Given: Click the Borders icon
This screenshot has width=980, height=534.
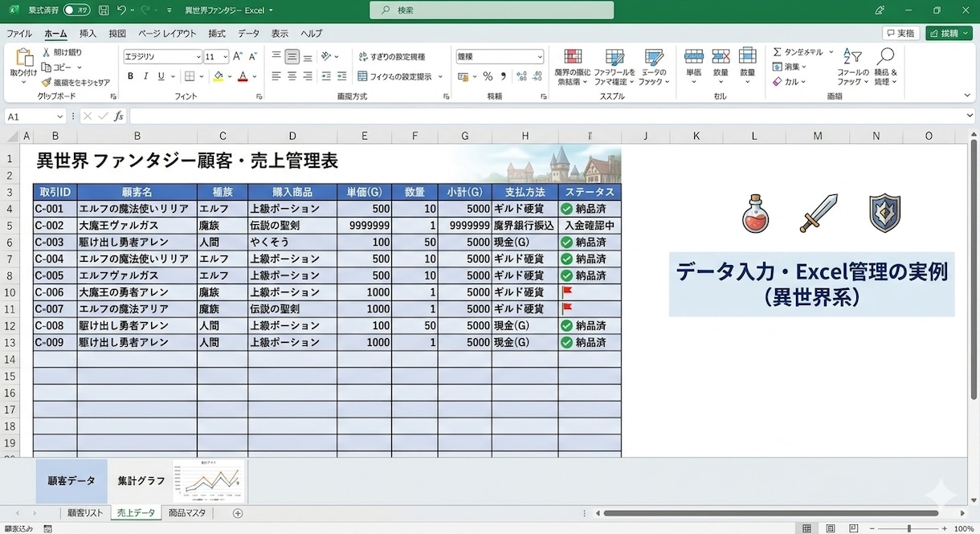Looking at the screenshot, I should click(190, 76).
